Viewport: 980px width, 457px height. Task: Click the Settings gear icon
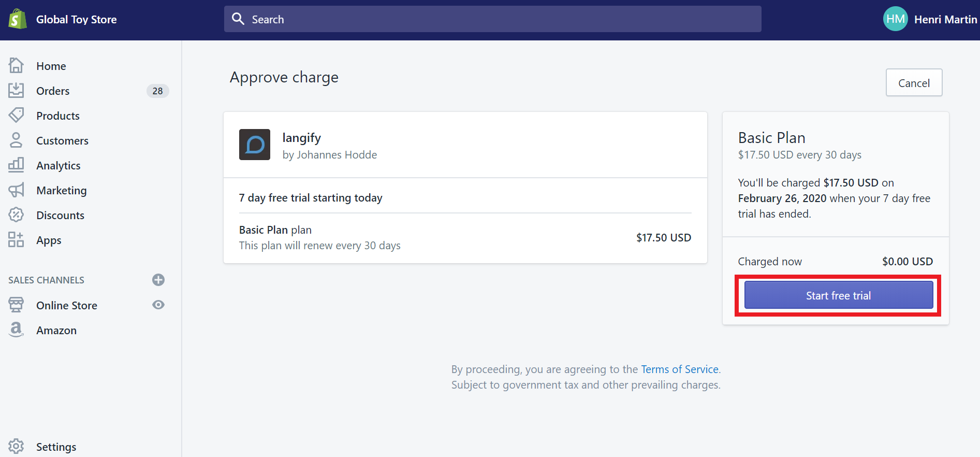coord(16,446)
